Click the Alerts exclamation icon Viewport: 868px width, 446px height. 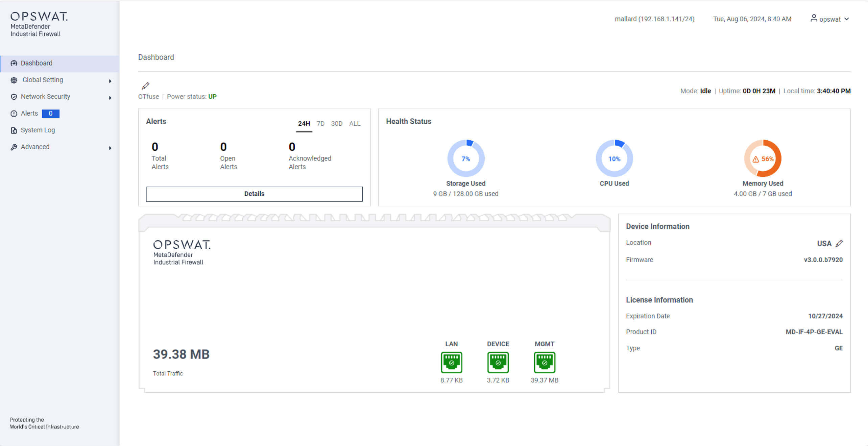tap(14, 113)
